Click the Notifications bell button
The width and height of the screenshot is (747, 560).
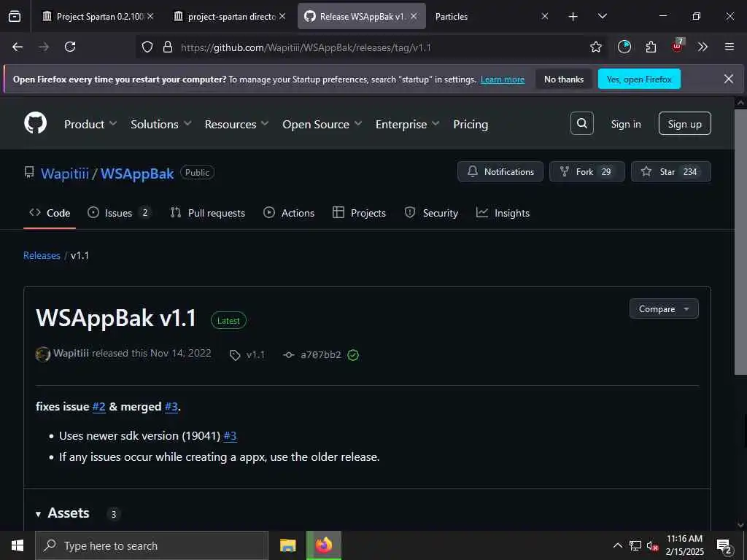tap(500, 171)
